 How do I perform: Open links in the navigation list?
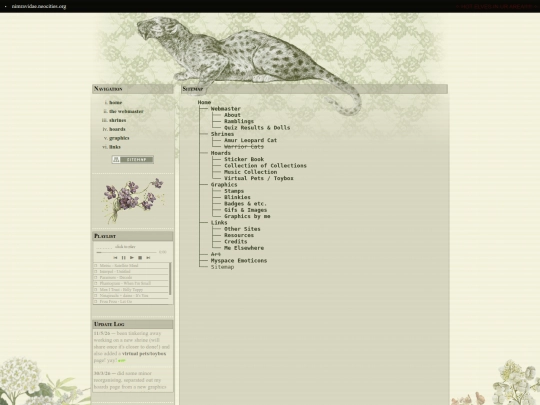(x=115, y=147)
